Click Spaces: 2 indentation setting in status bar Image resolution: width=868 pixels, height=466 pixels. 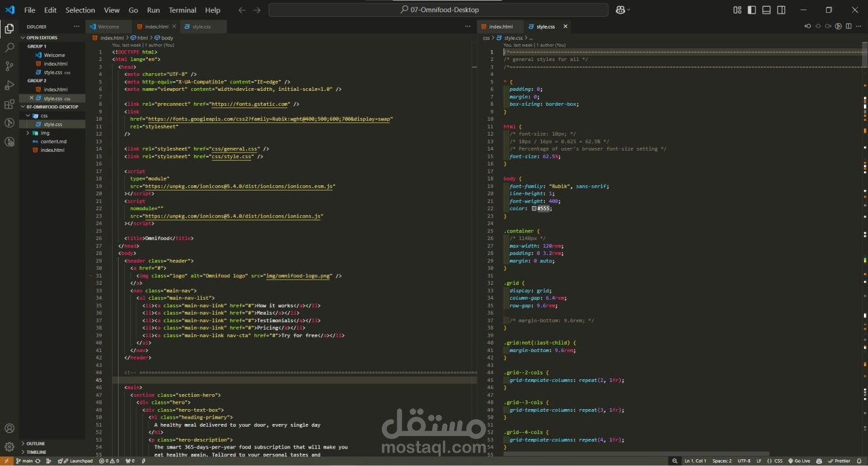click(x=722, y=461)
